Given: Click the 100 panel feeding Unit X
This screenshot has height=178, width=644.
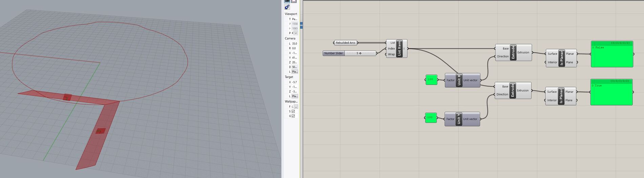Looking at the screenshot, I should click(x=431, y=80).
